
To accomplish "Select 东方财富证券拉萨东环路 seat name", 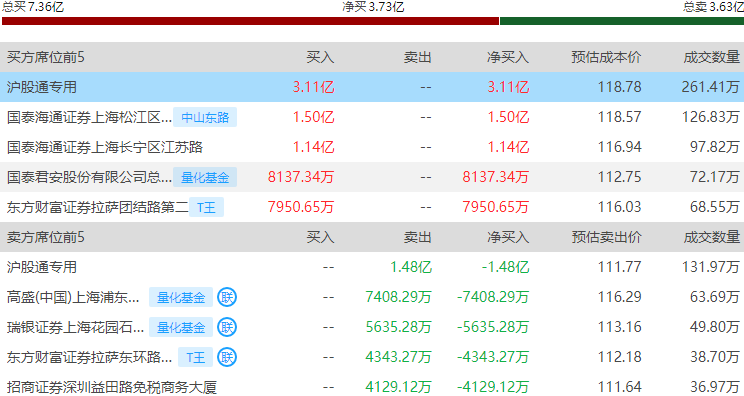I will point(89,357).
